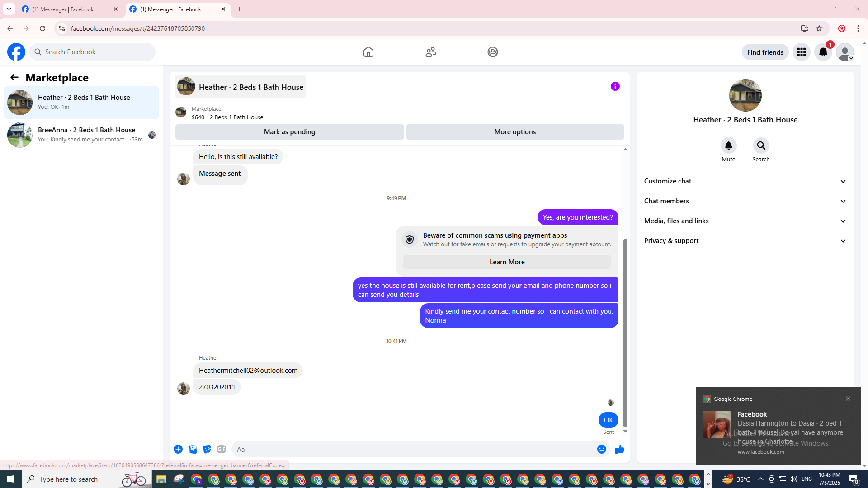
Task: Search within the conversation
Action: 761,146
